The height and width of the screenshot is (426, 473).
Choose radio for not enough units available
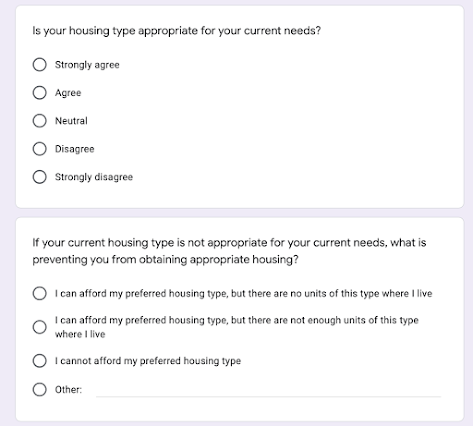(39, 327)
